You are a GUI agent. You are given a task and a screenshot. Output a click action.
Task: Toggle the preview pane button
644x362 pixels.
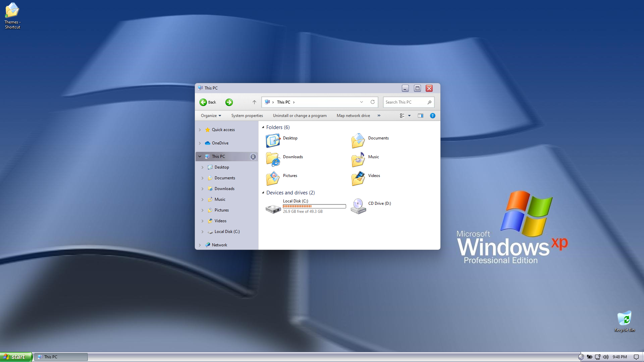420,116
